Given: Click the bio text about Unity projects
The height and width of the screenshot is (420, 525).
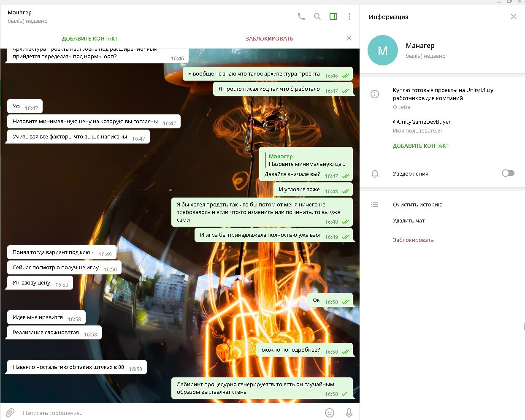Looking at the screenshot, I should pyautogui.click(x=443, y=94).
